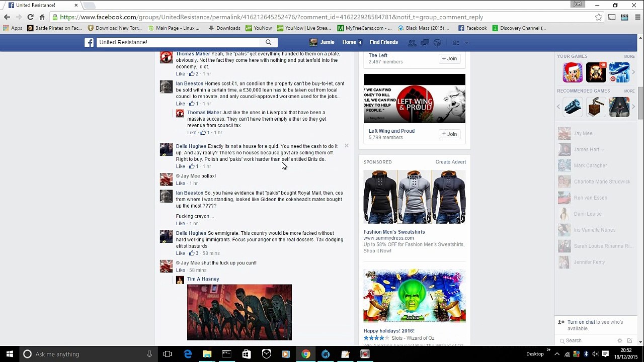
Task: Open the Windows Store taskbar icon
Action: (x=246, y=354)
